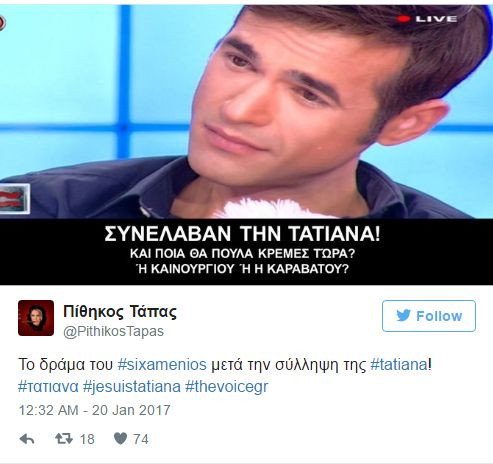Screen dimensions: 493x464
Task: Open the Greek #τατιανα hashtag
Action: tap(48, 387)
